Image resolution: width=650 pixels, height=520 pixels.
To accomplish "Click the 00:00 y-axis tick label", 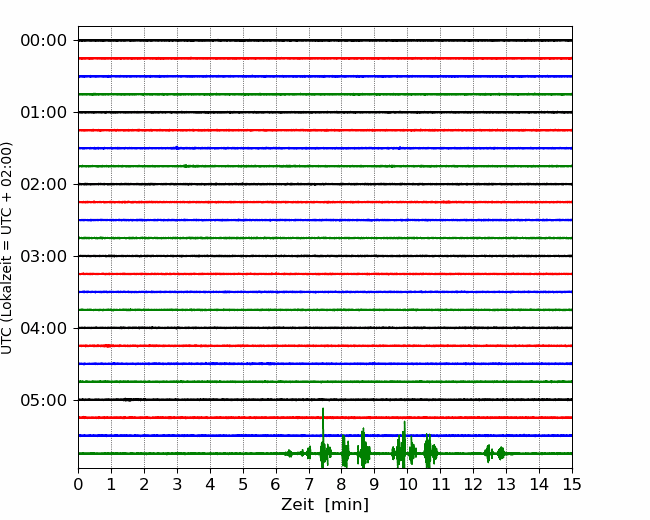I will click(x=44, y=41).
